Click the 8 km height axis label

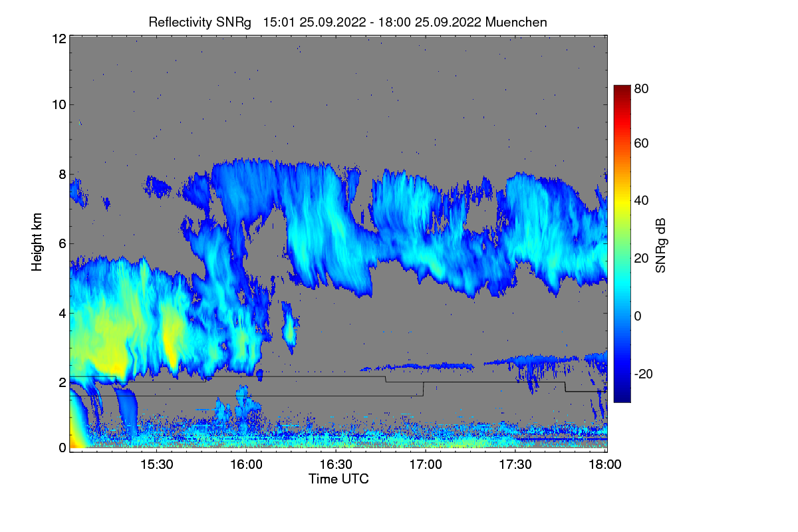(62, 174)
